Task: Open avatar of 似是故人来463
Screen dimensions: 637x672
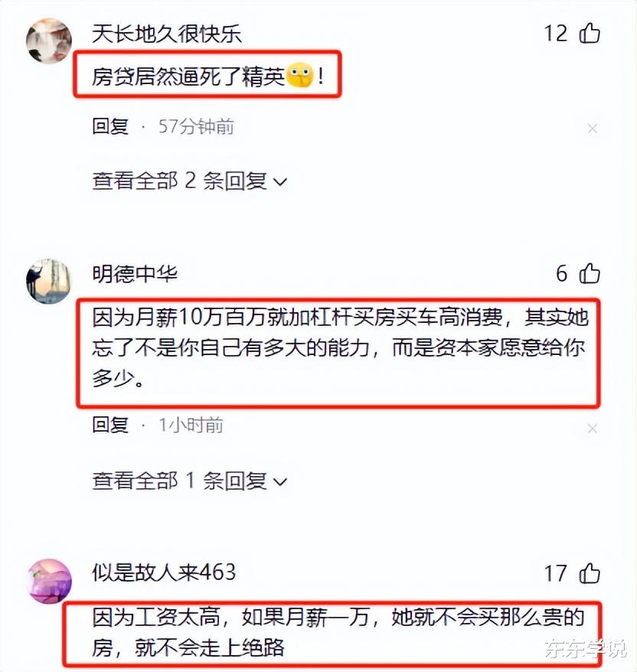Action: tap(49, 581)
